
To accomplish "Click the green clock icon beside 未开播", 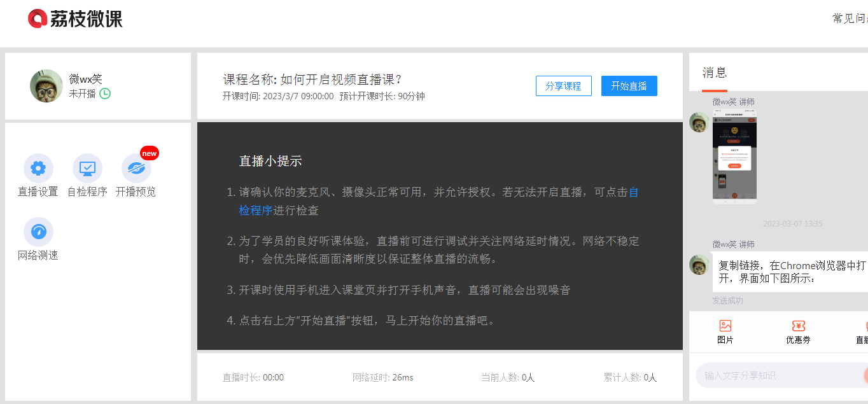I will pyautogui.click(x=105, y=94).
